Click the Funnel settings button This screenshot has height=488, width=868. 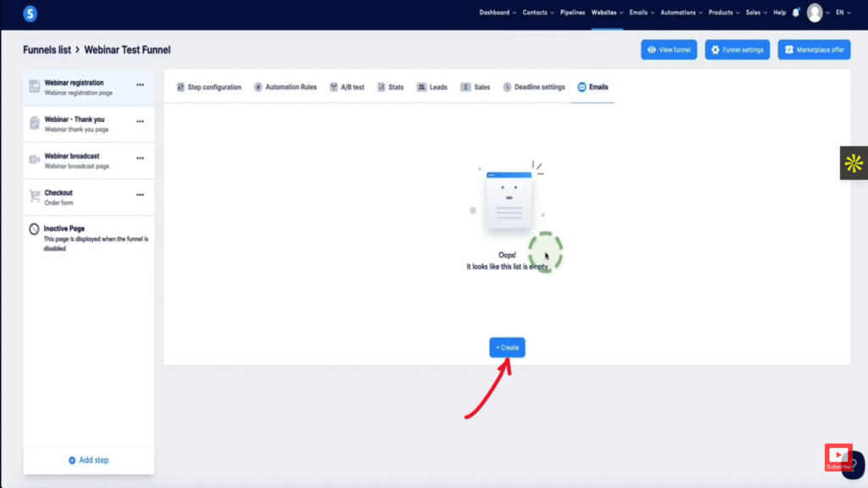click(x=737, y=50)
